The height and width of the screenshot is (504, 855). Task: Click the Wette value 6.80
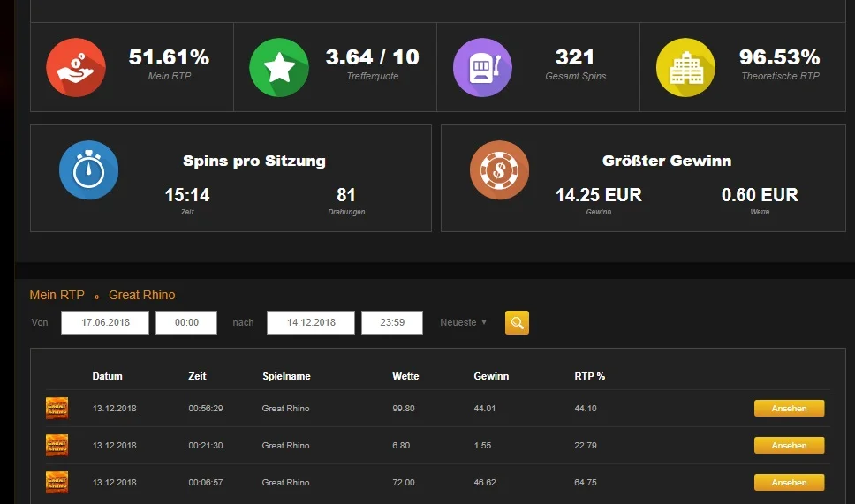401,445
